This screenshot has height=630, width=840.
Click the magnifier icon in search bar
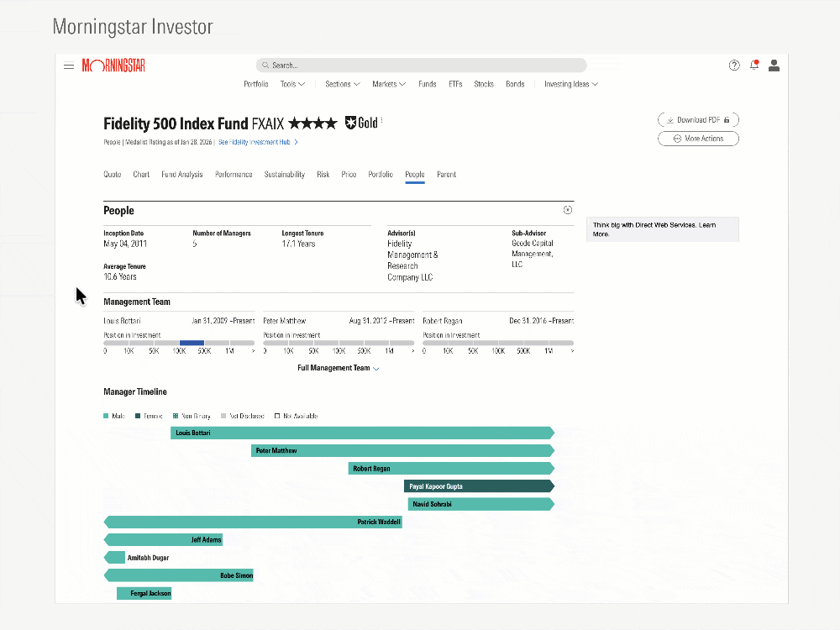click(x=265, y=66)
